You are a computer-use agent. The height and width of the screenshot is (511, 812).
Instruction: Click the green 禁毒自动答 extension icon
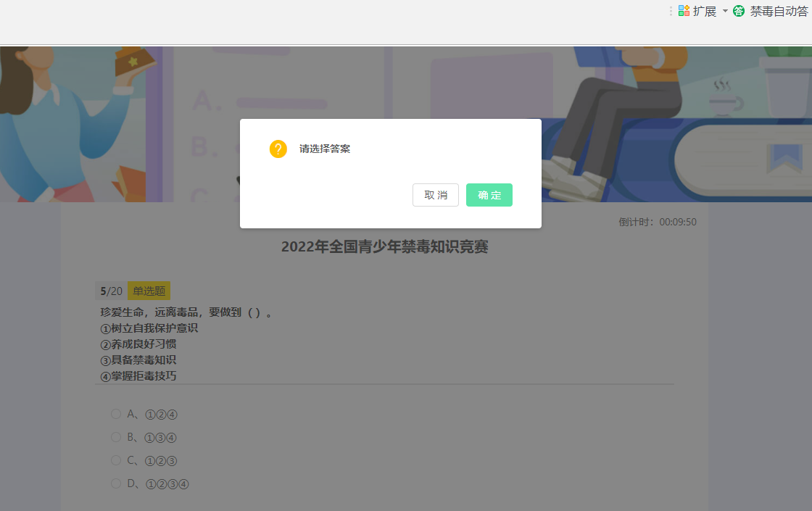(738, 10)
